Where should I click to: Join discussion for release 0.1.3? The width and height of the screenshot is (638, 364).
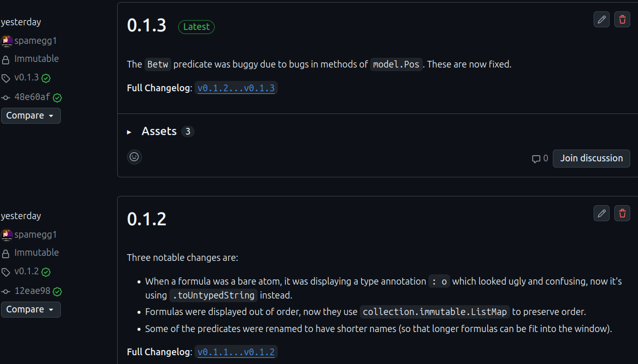[591, 158]
